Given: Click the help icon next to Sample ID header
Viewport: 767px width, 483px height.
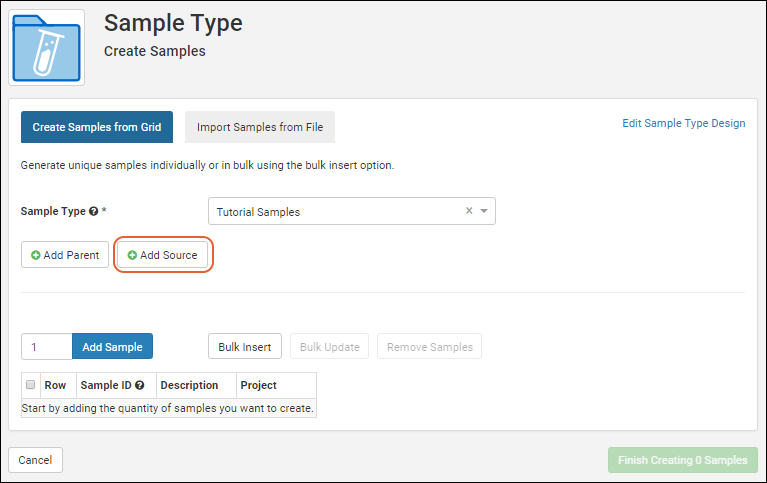Looking at the screenshot, I should click(x=140, y=385).
